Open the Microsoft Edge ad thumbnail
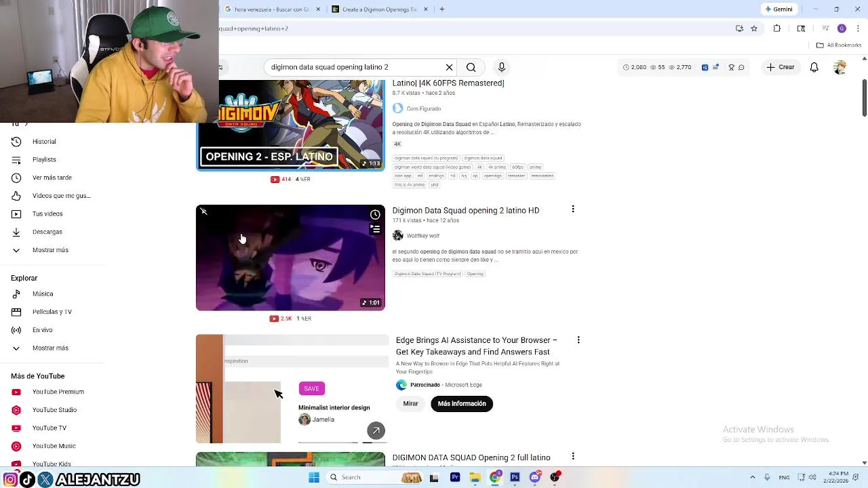 [292, 388]
